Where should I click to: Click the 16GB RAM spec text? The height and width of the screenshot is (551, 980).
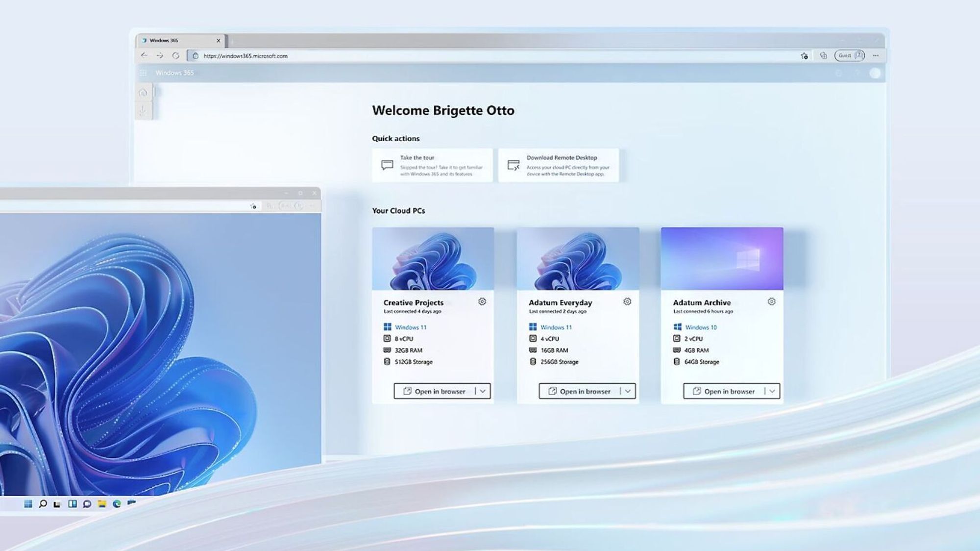pos(554,351)
